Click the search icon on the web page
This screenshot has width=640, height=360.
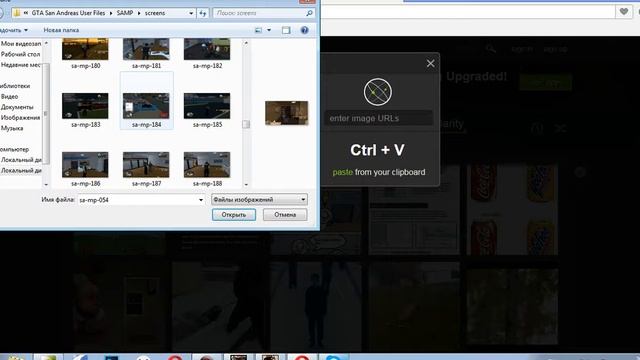pyautogui.click(x=491, y=50)
